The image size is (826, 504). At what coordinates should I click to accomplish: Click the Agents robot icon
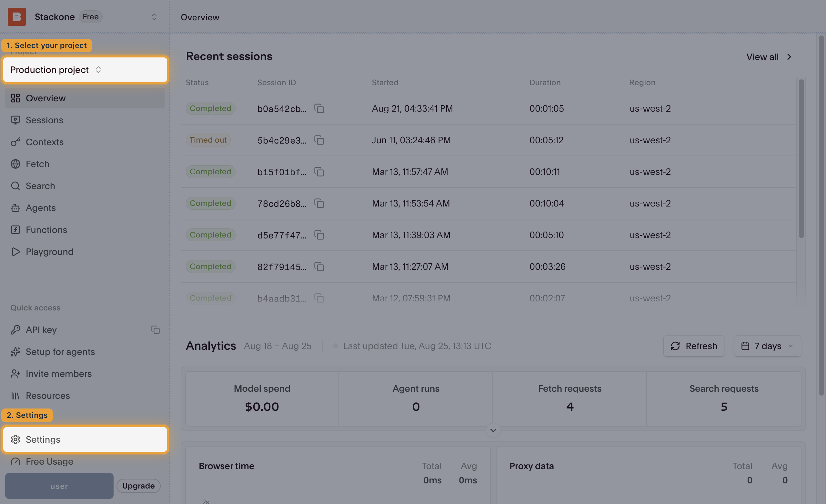(15, 208)
